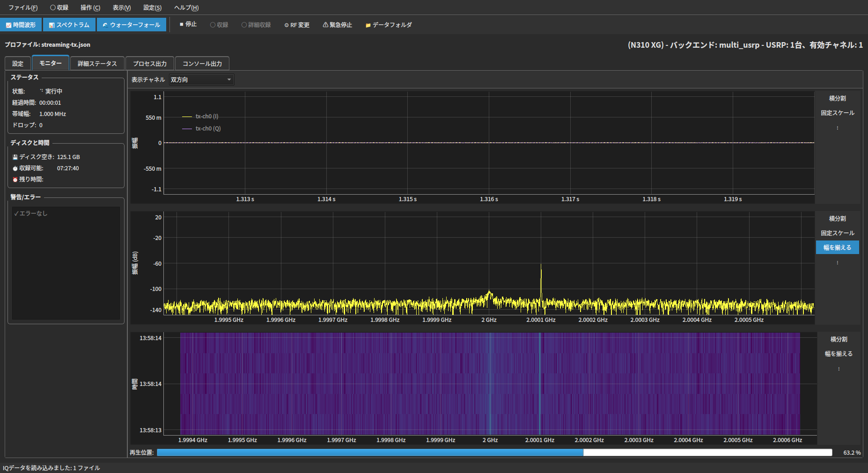Viewport: 868px width, 473px height.
Task: Open the 操作(C) menu
Action: point(90,7)
